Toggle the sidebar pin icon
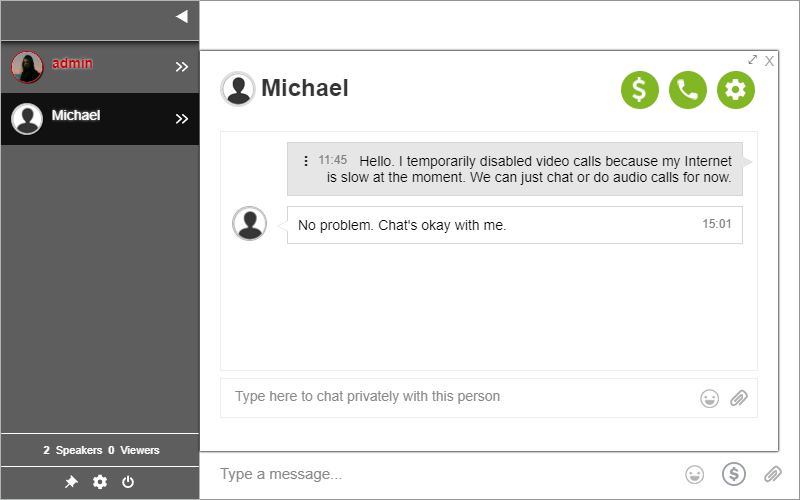Image resolution: width=800 pixels, height=500 pixels. click(x=71, y=482)
